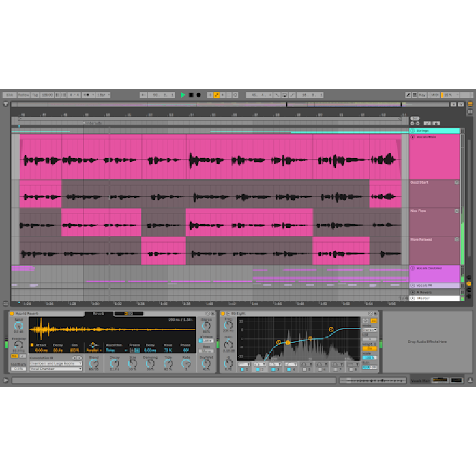Screen dimensions: 476x476
Task: Select the Good Start take lane
Action: pyautogui.click(x=434, y=194)
